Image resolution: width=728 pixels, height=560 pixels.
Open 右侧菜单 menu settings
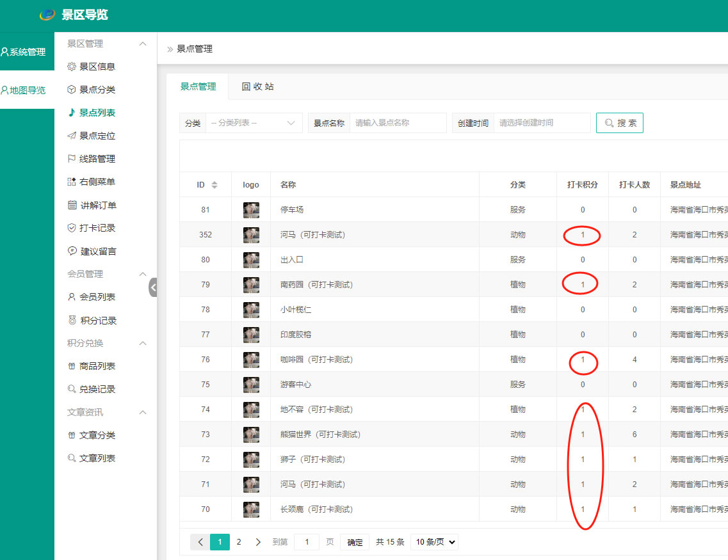97,182
